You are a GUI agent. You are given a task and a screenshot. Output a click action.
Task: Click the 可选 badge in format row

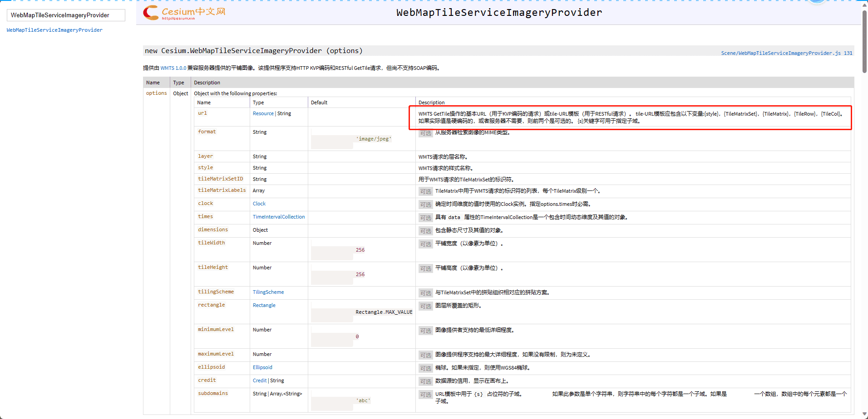pyautogui.click(x=426, y=133)
